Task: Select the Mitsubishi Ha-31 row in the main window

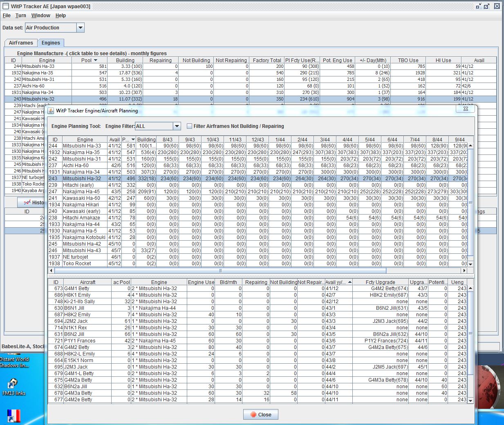Action: [251, 79]
